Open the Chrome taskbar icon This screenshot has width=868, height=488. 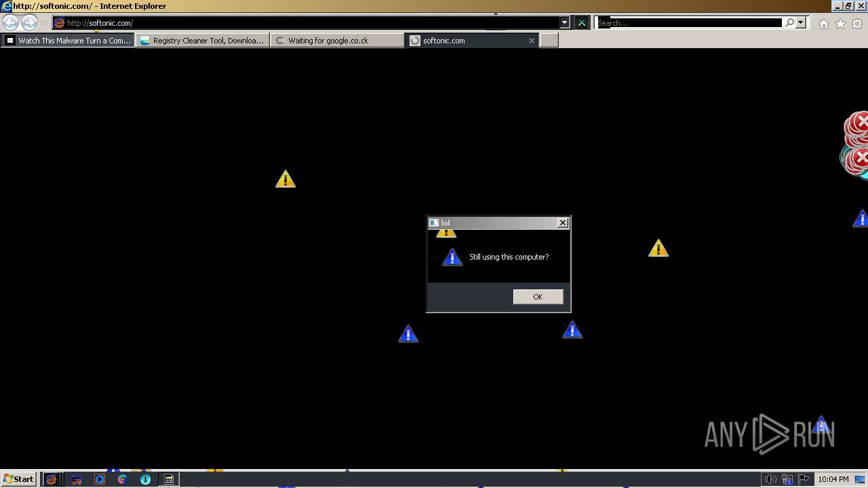coord(123,479)
